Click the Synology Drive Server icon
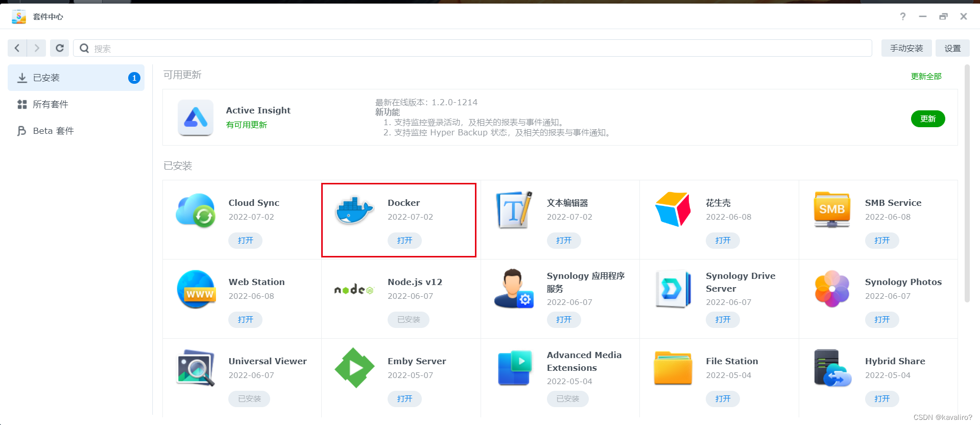The image size is (980, 425). coord(673,289)
